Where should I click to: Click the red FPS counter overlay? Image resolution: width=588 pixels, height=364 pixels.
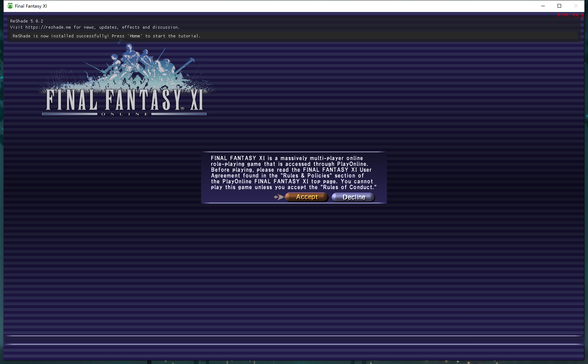point(570,16)
